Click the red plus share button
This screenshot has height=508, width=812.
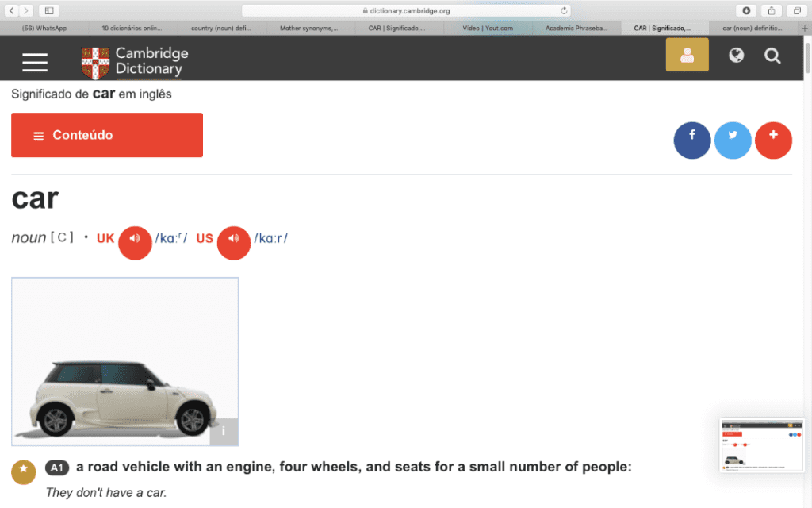773,141
